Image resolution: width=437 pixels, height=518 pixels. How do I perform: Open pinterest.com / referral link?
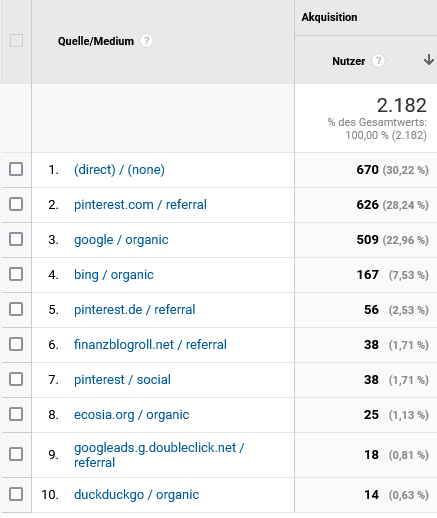[140, 205]
